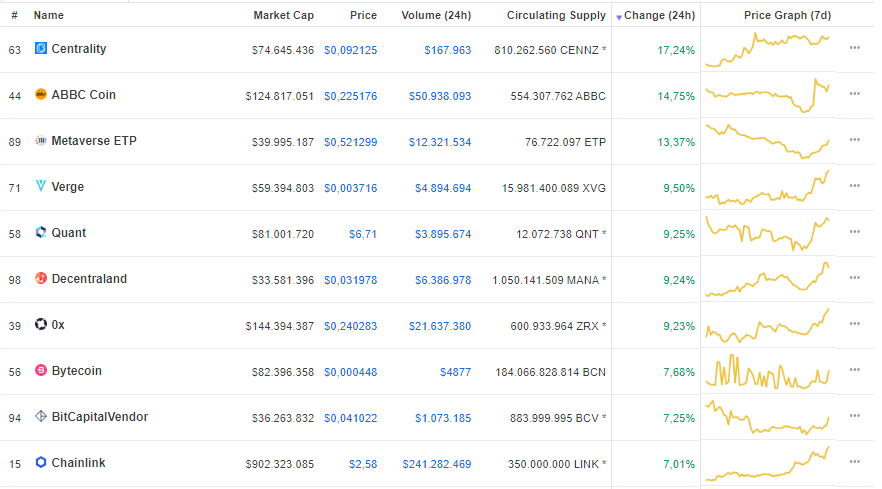Open the Chainlink 7d price graph
The height and width of the screenshot is (489, 882).
point(768,464)
